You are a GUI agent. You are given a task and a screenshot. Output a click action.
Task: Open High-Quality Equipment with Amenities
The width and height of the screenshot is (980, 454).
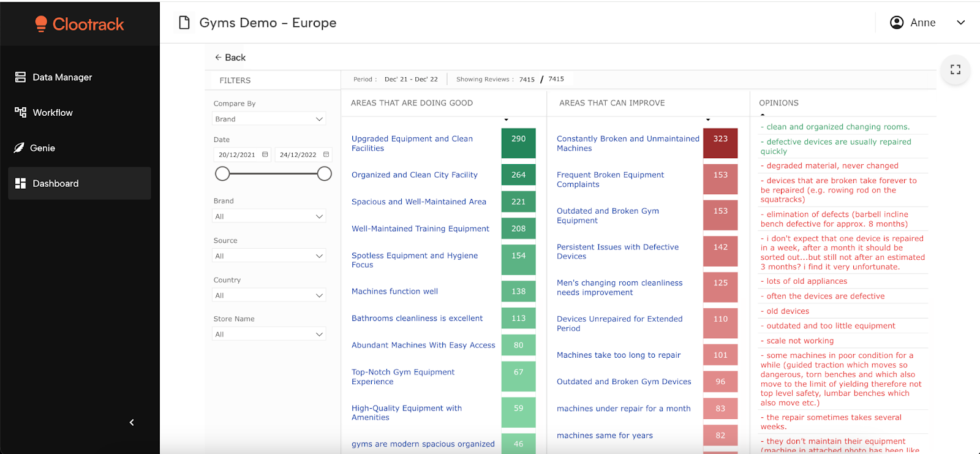click(x=407, y=412)
